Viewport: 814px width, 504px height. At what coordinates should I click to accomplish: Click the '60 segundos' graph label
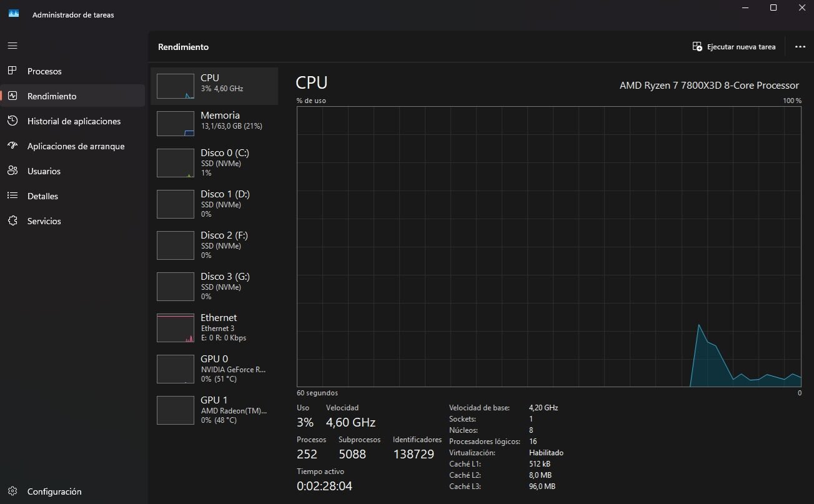click(x=317, y=393)
